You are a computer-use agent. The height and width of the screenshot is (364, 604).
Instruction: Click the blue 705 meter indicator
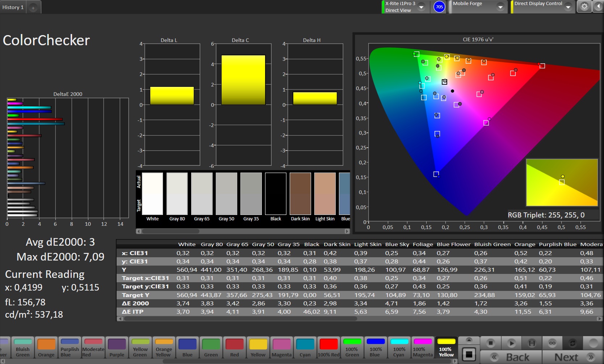(439, 7)
